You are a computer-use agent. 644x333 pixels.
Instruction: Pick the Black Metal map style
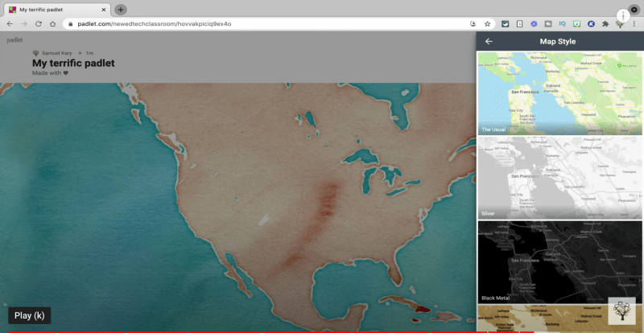(559, 261)
